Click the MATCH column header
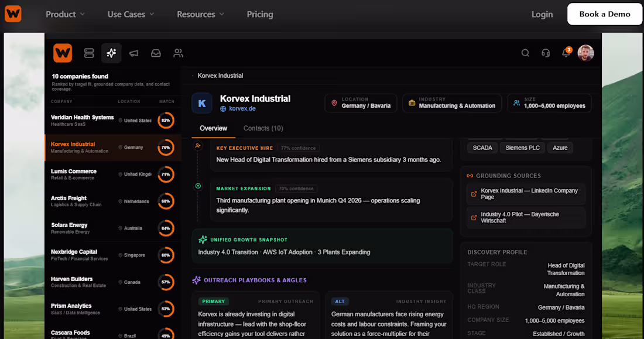Image resolution: width=644 pixels, height=339 pixels. tap(167, 101)
